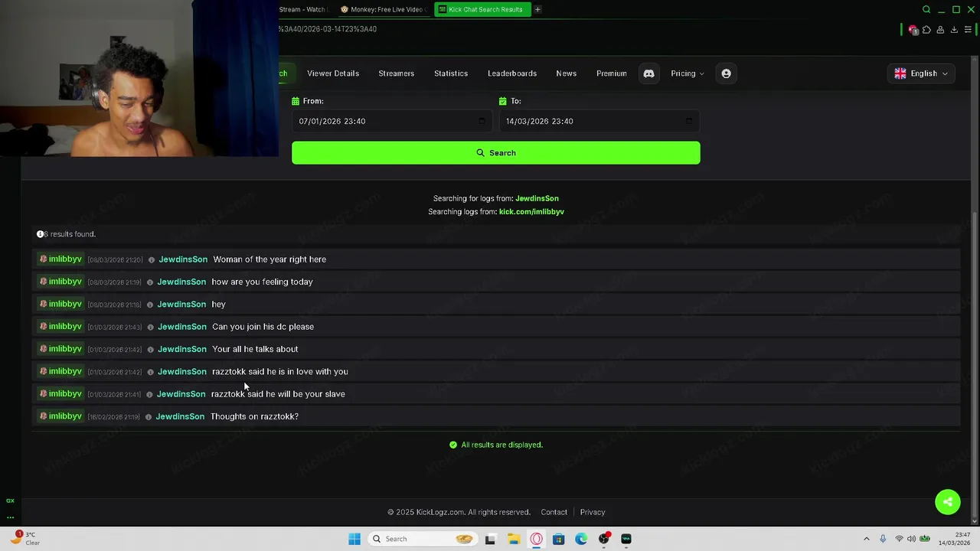The image size is (980, 551).
Task: Open the browser tab search magnifier
Action: click(926, 9)
